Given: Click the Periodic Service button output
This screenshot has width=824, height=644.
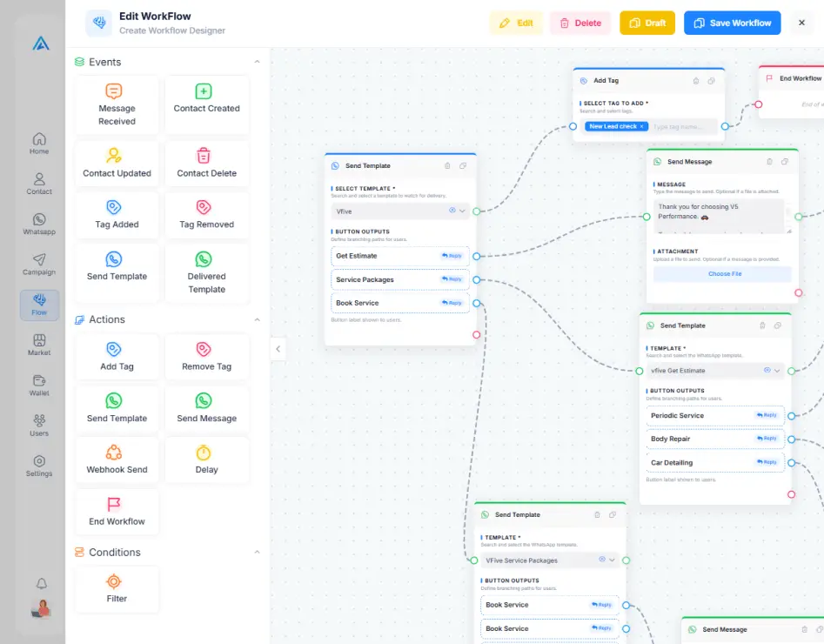Looking at the screenshot, I should point(714,415).
